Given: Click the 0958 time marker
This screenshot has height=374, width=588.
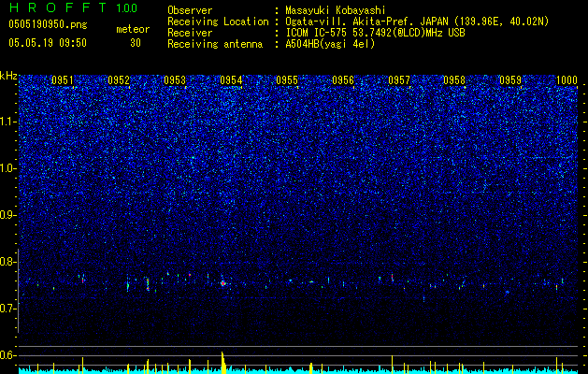Looking at the screenshot, I should (454, 80).
